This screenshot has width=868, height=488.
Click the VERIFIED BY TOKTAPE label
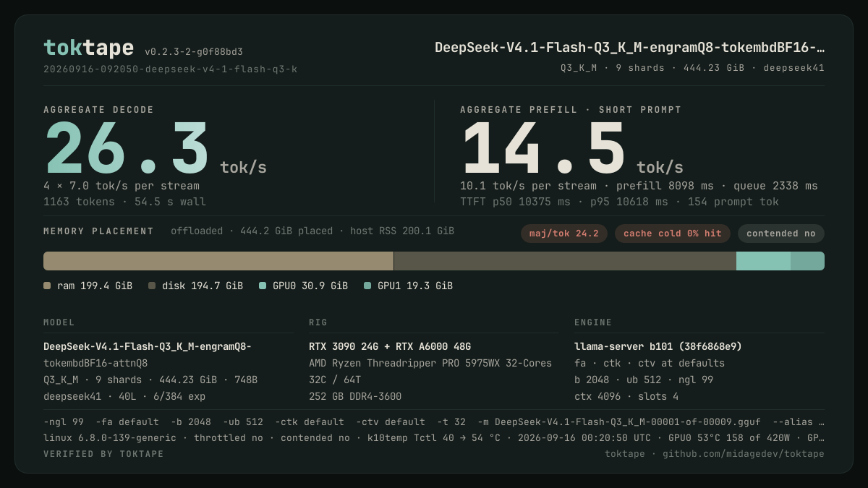coord(103,454)
